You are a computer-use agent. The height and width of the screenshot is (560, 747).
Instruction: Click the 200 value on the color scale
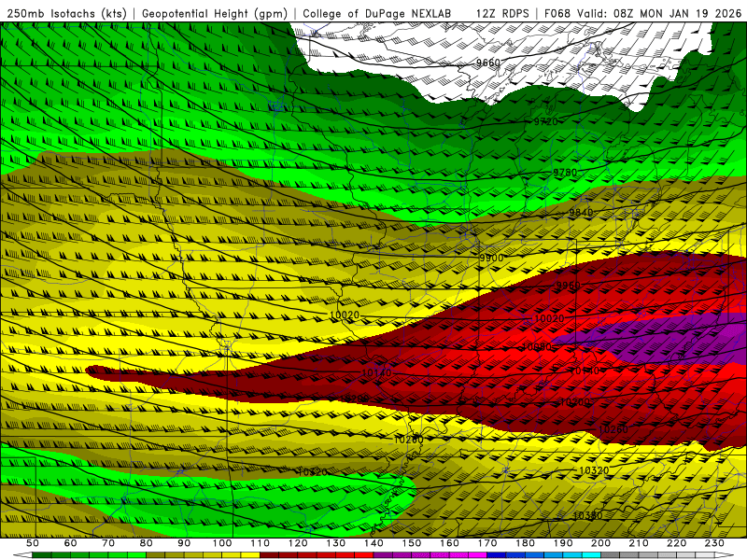(x=600, y=543)
